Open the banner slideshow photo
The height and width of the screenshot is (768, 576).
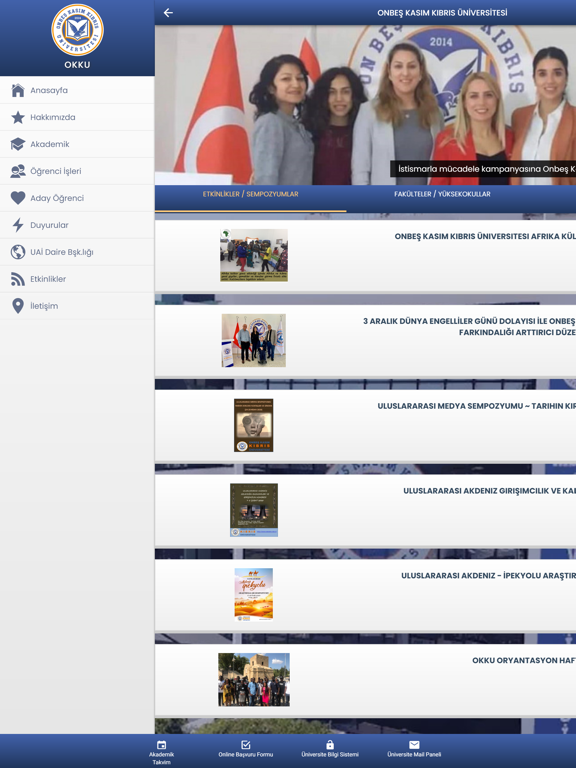point(365,105)
